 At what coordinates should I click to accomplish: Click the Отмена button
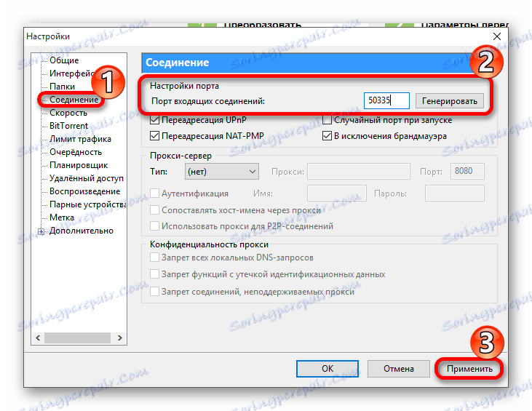[399, 369]
